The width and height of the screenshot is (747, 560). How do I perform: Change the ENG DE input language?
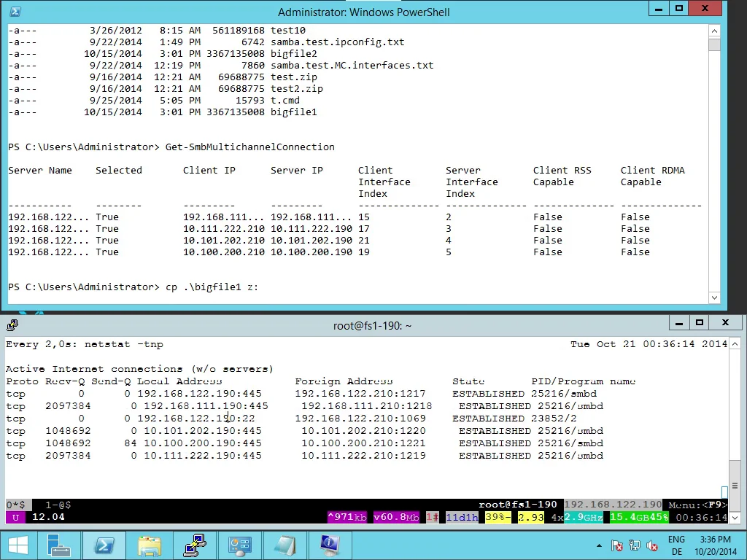point(676,545)
